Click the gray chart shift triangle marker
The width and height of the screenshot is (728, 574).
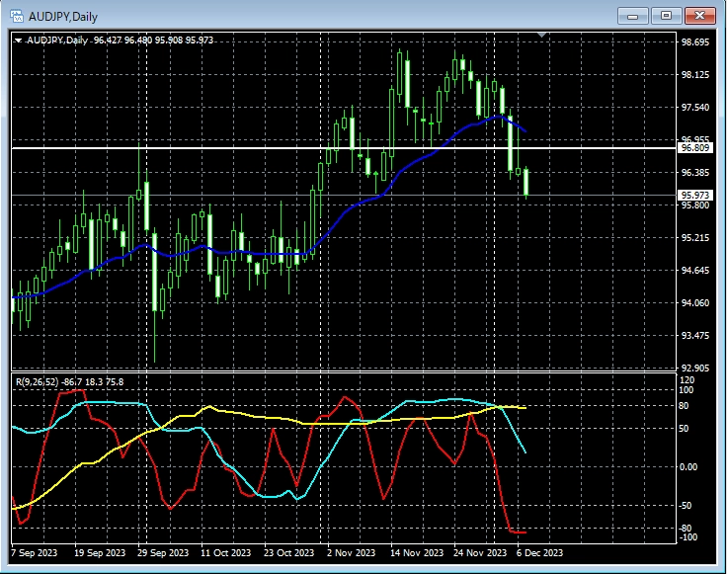coord(540,36)
